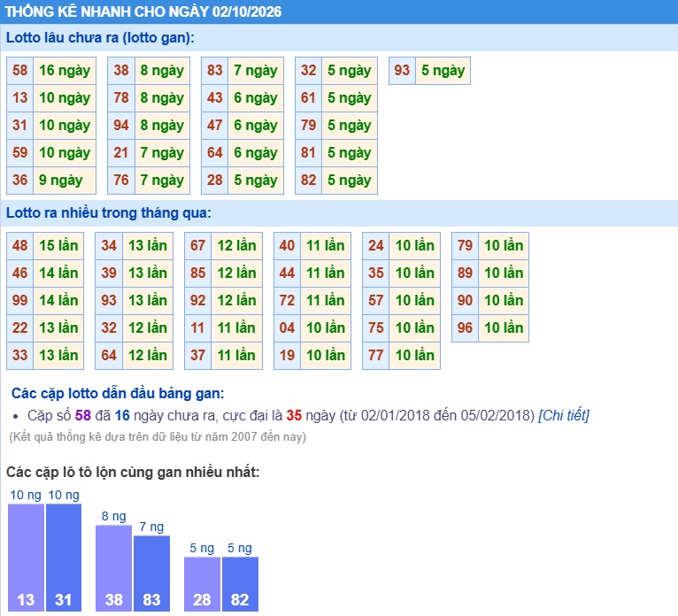Click lotto gan number 59

19,153
